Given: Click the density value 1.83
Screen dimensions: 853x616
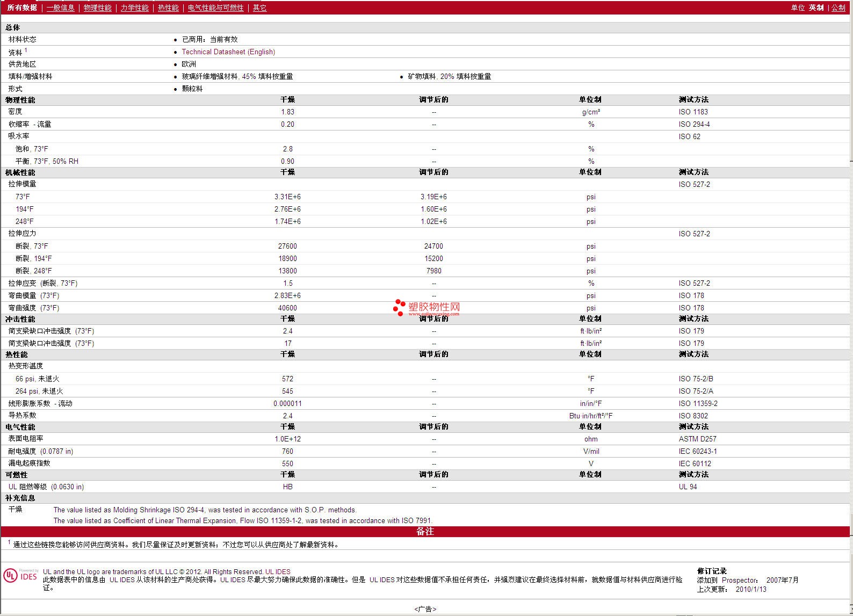Looking at the screenshot, I should (x=287, y=112).
